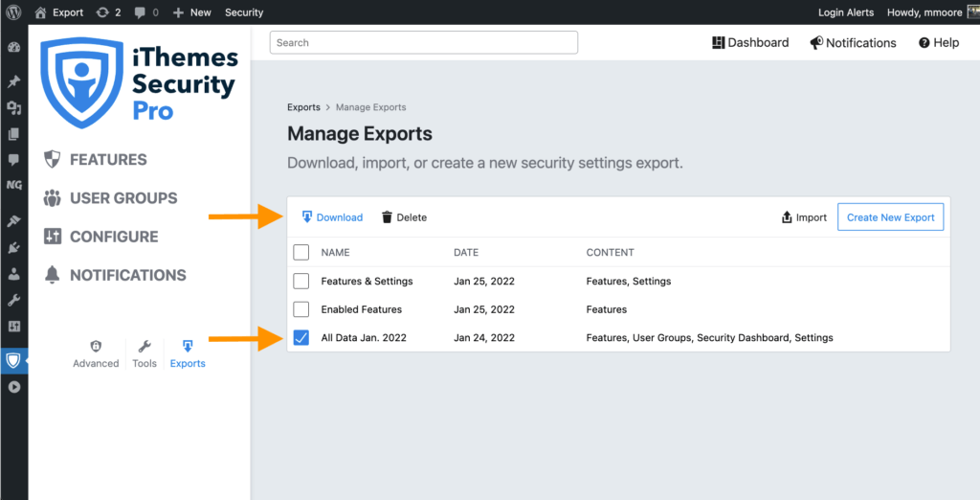
Task: Open the User Groups section
Action: (x=111, y=198)
